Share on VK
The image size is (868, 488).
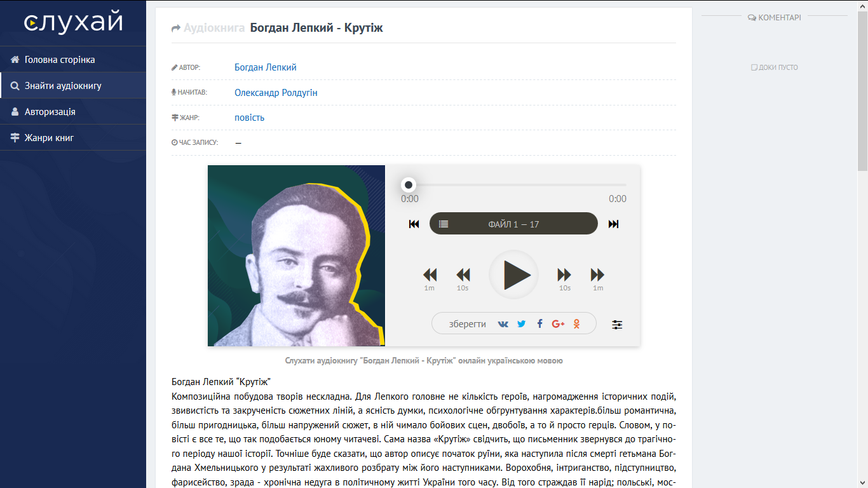coord(503,324)
